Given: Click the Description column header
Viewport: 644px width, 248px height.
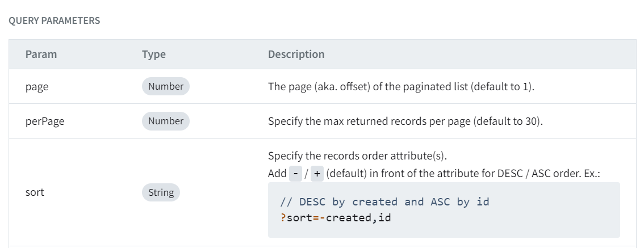Looking at the screenshot, I should 296,54.
